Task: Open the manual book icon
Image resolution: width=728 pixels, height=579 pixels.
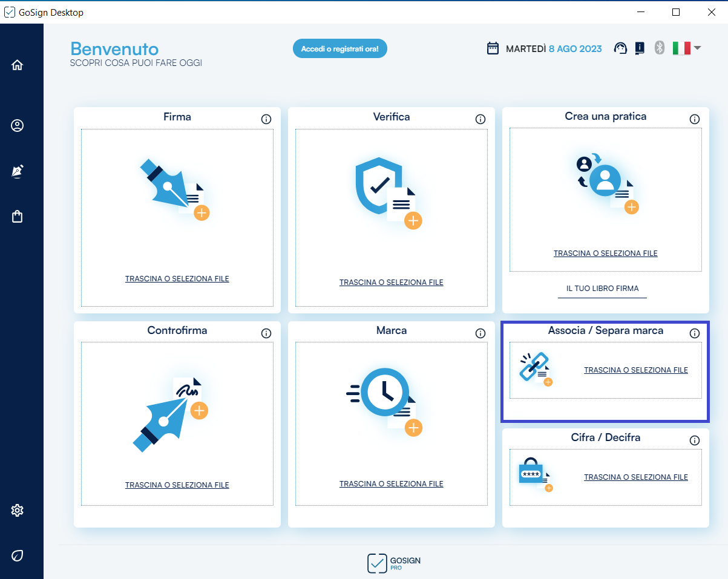Action: click(640, 48)
